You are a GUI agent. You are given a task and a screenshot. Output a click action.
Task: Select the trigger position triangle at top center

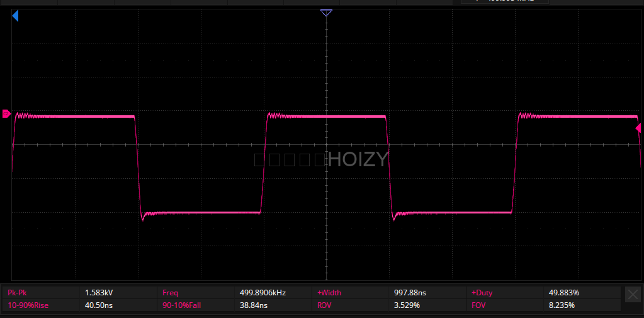tap(326, 13)
